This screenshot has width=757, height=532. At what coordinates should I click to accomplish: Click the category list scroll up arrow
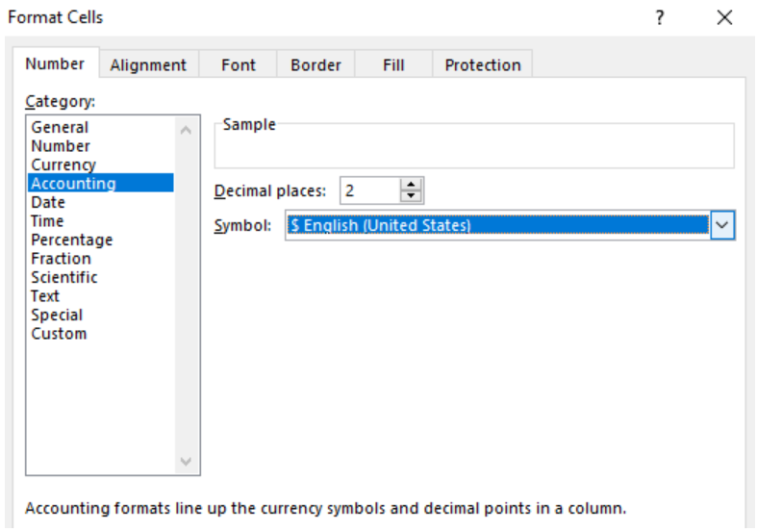186,130
